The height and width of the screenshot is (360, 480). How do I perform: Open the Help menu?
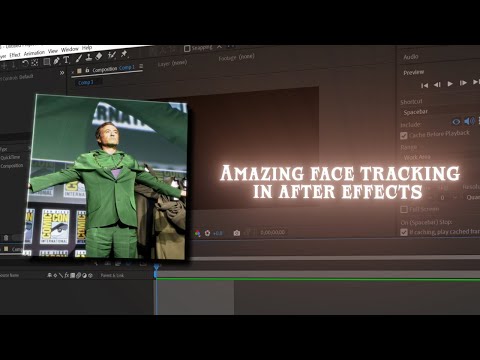[x=87, y=48]
